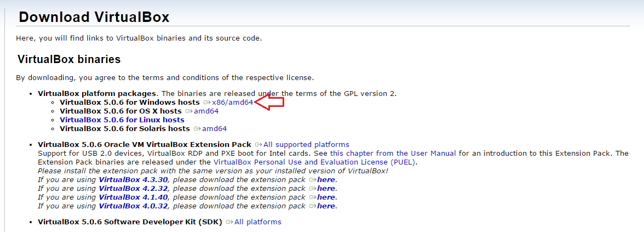The image size is (644, 232).
Task: Click 'VirtualBox 5.0.6 for OS X hosts' text
Action: click(x=120, y=111)
